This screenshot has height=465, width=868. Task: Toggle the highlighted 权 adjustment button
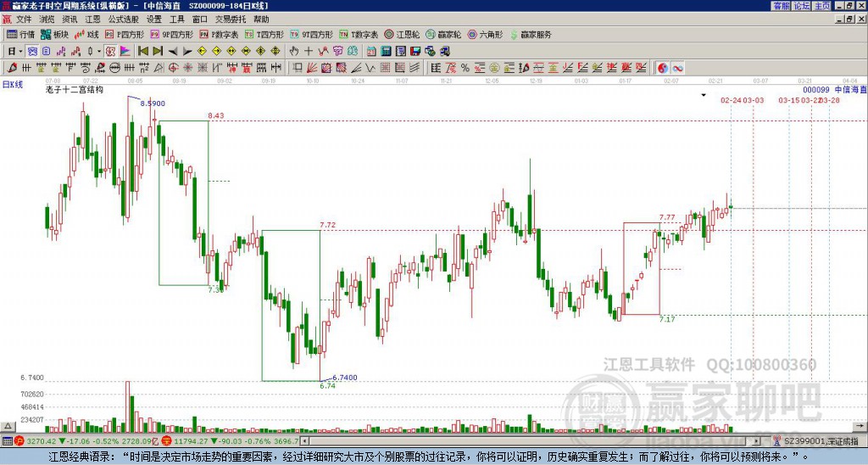[x=110, y=51]
